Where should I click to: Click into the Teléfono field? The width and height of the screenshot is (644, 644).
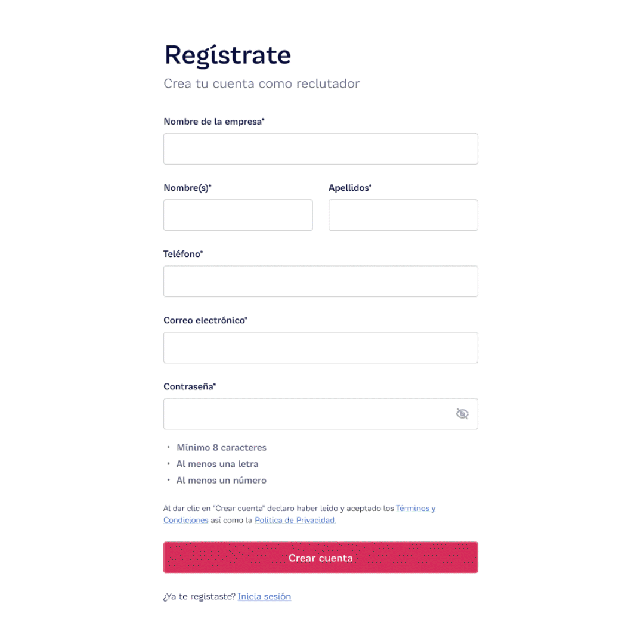click(320, 281)
